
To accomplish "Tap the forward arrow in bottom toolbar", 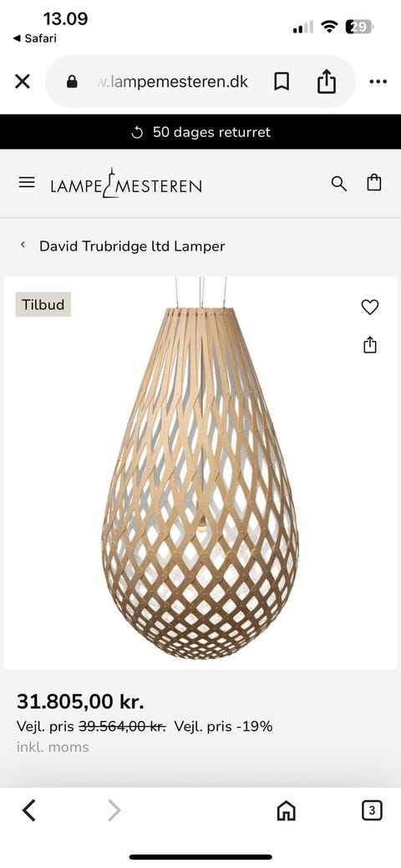I will point(114,810).
